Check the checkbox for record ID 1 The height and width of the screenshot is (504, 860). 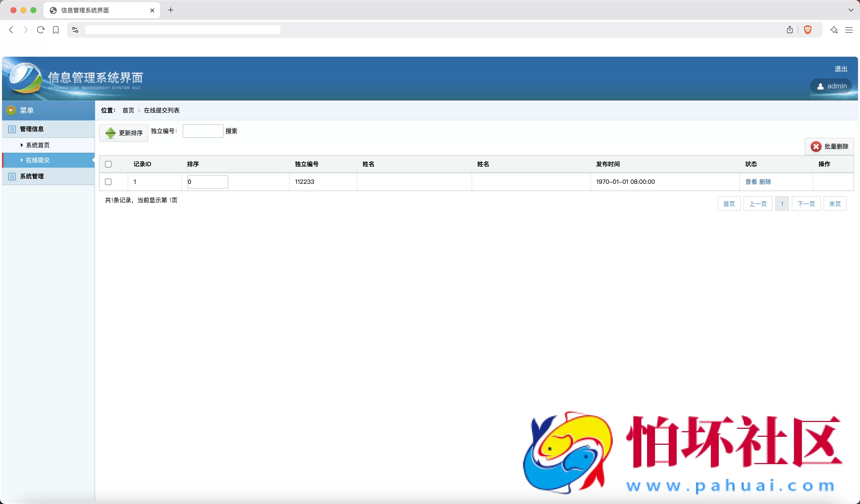(x=108, y=182)
